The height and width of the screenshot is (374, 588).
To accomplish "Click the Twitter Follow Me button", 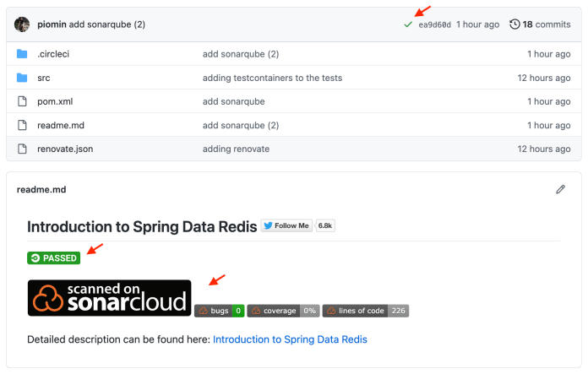I will (286, 226).
